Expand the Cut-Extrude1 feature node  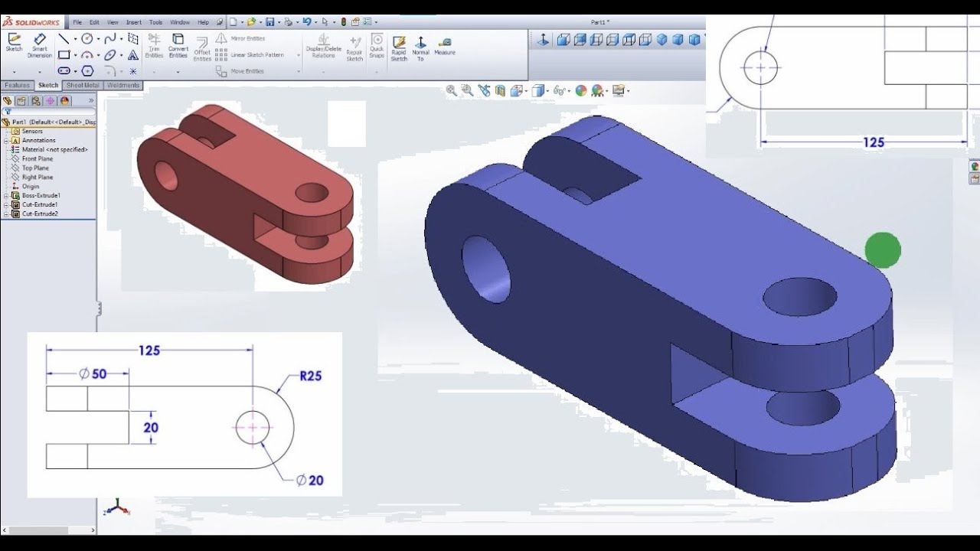(6, 204)
